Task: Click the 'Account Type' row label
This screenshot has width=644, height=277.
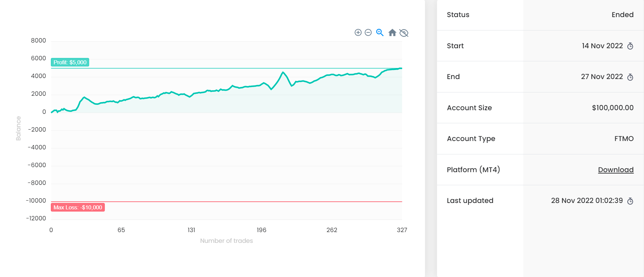Action: click(471, 139)
